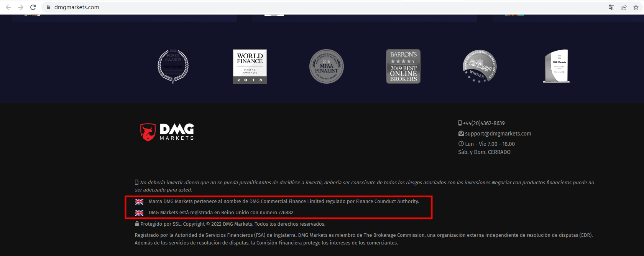
Task: Click the DMG Markets footer logo
Action: (x=167, y=132)
